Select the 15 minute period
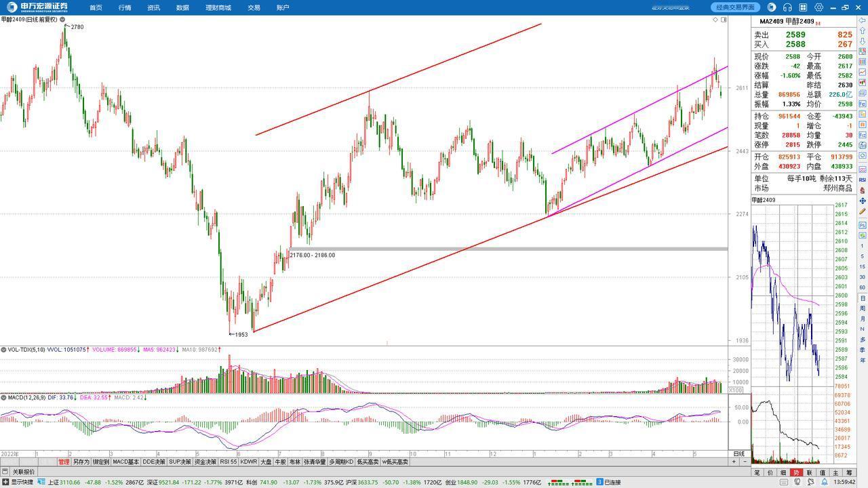Viewport: 868px width, 488px height. click(863, 266)
